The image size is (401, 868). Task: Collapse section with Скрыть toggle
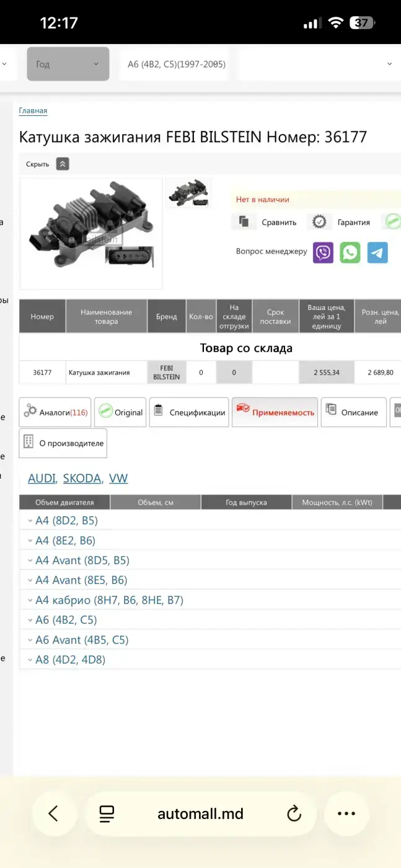(62, 164)
